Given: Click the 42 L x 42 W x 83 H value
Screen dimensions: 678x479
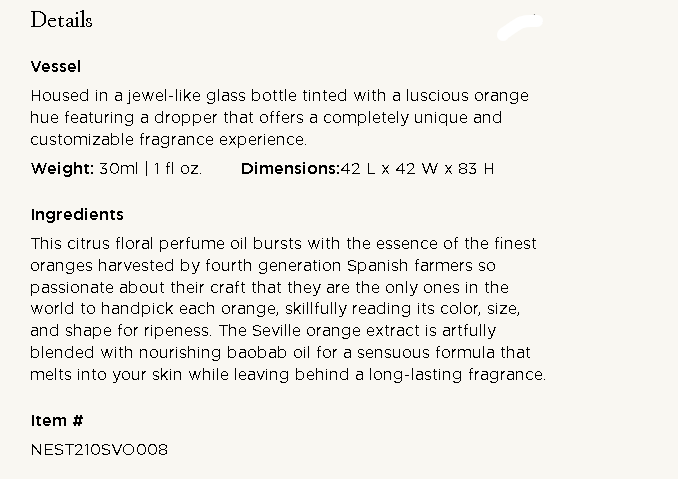Looking at the screenshot, I should [417, 169].
